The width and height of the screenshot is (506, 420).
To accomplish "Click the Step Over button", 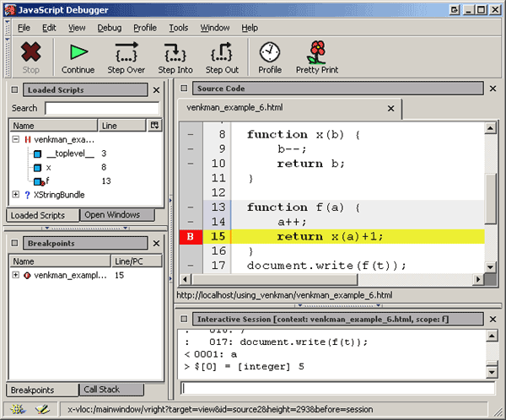I will pyautogui.click(x=126, y=57).
